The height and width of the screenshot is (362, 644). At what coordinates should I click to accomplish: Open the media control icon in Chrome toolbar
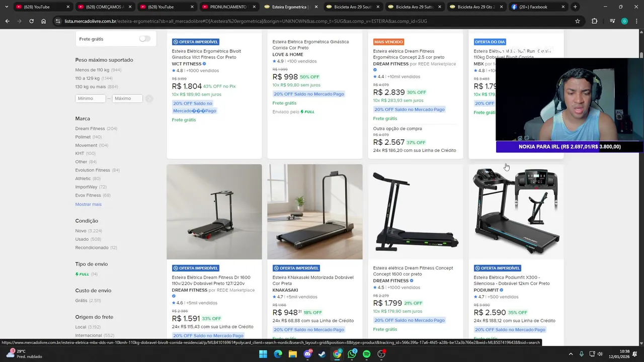[612, 21]
